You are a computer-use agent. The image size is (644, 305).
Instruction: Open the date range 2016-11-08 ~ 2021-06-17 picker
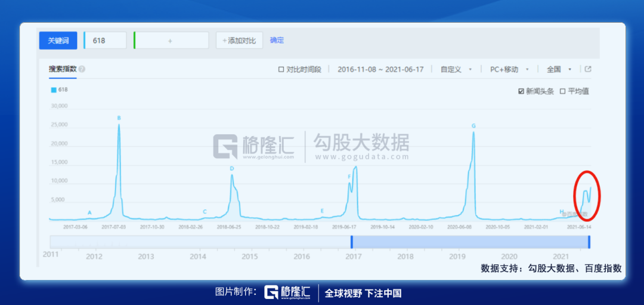(x=380, y=69)
